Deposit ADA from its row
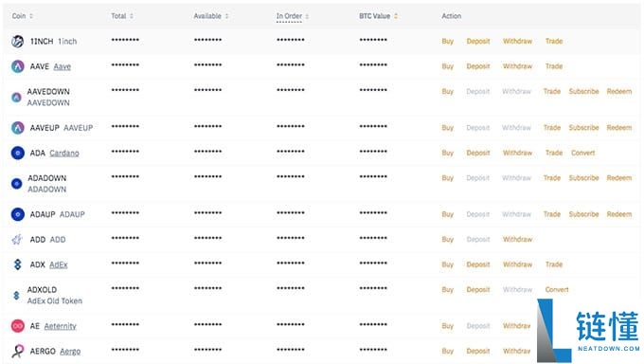644x364 pixels. click(x=478, y=153)
